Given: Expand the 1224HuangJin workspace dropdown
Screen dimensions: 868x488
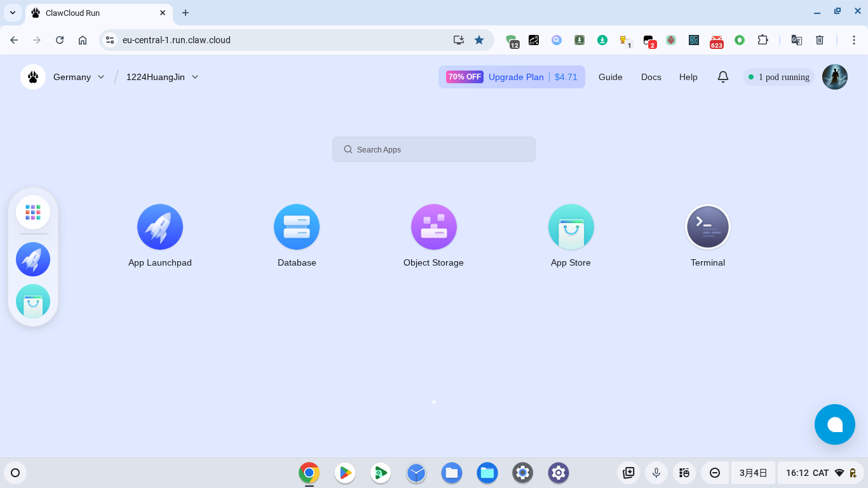Looking at the screenshot, I should pos(162,77).
